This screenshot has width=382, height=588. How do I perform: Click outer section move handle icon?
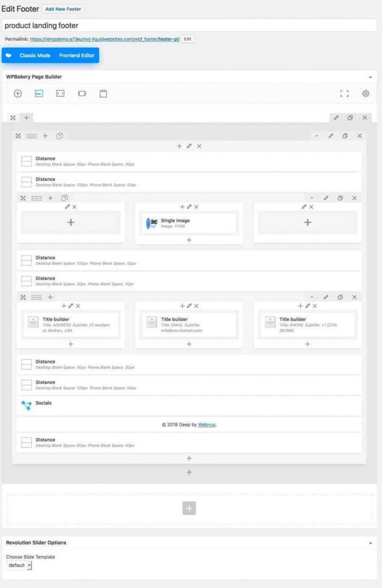pos(13,118)
